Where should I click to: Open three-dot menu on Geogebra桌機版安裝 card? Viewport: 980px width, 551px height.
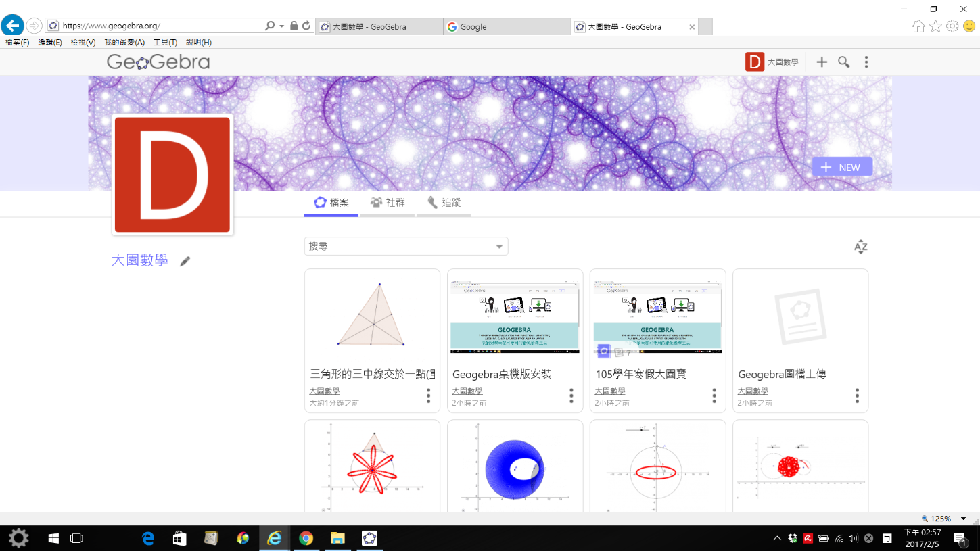pos(571,396)
